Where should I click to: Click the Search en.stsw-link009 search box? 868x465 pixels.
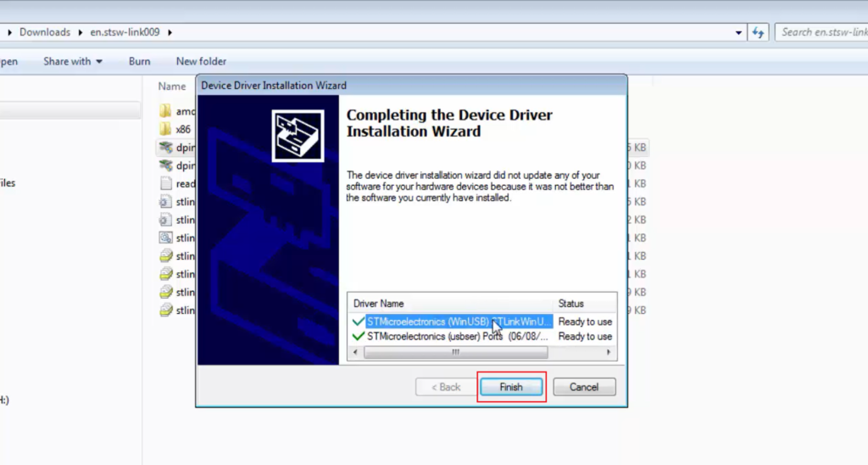pyautogui.click(x=821, y=32)
